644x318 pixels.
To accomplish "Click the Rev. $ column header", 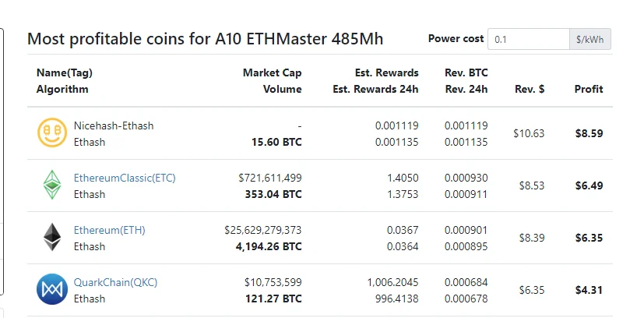I will [x=530, y=89].
